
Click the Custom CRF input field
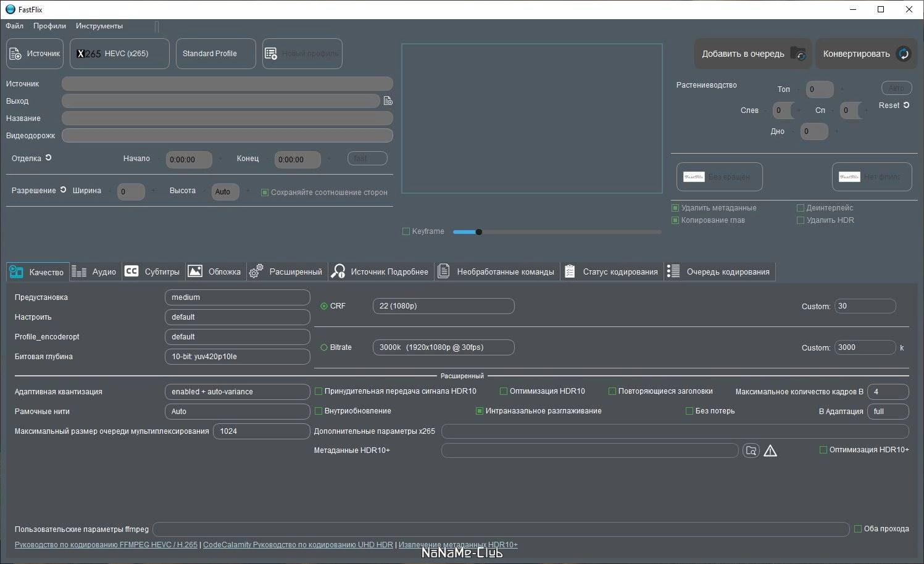click(x=865, y=306)
